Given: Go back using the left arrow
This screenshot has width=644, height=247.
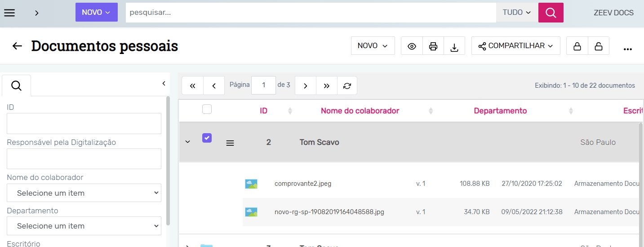Looking at the screenshot, I should (x=17, y=46).
